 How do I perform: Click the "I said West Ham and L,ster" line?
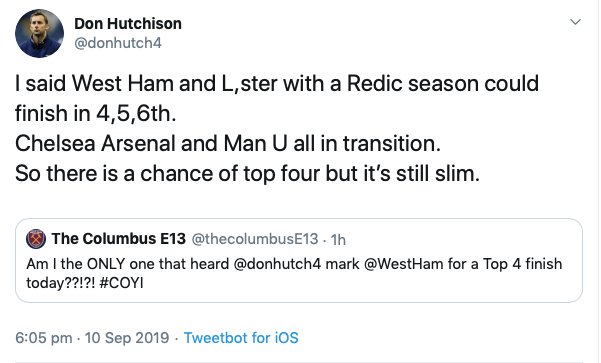tap(277, 84)
